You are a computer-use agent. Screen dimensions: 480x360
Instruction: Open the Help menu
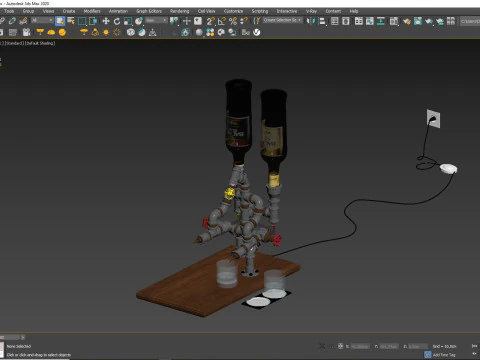coord(354,11)
